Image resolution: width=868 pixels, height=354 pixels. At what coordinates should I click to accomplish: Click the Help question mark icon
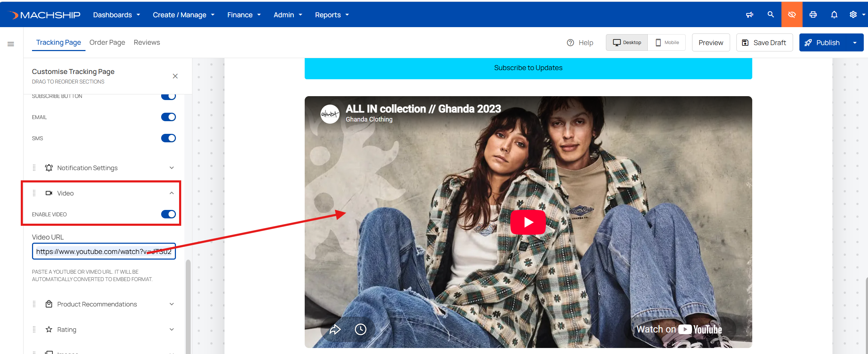[x=570, y=43]
